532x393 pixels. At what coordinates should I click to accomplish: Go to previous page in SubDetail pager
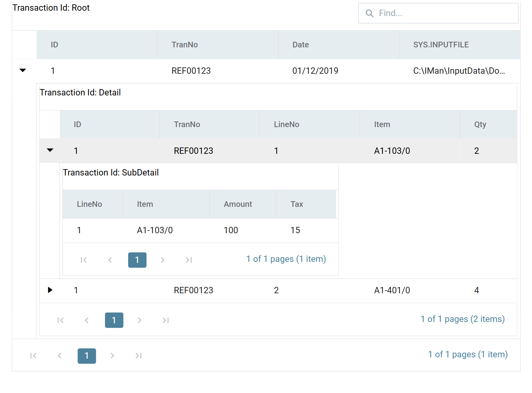tap(110, 260)
